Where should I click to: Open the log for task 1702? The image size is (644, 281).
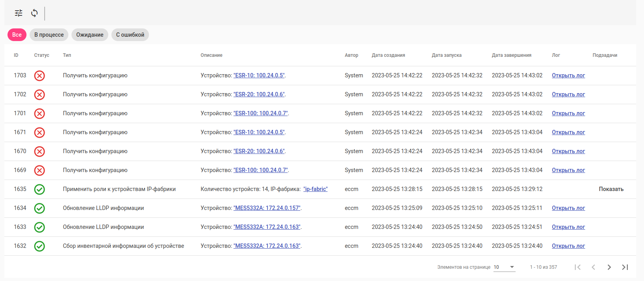(x=568, y=94)
